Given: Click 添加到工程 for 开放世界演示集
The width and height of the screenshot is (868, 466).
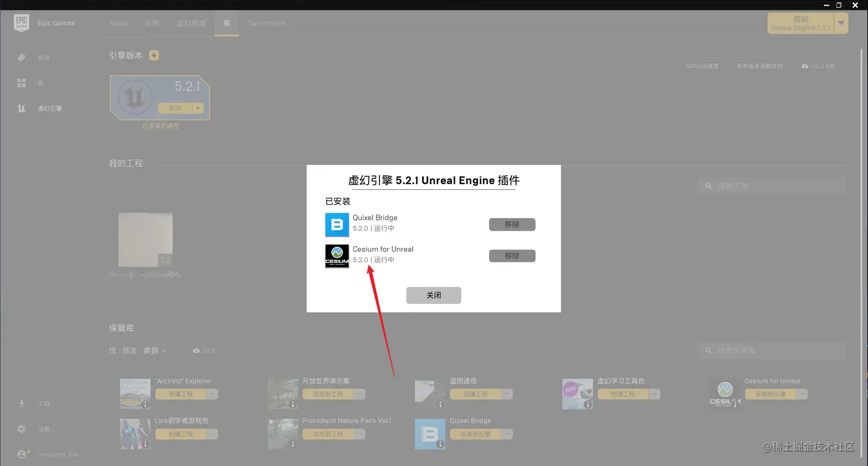Looking at the screenshot, I should point(328,394).
